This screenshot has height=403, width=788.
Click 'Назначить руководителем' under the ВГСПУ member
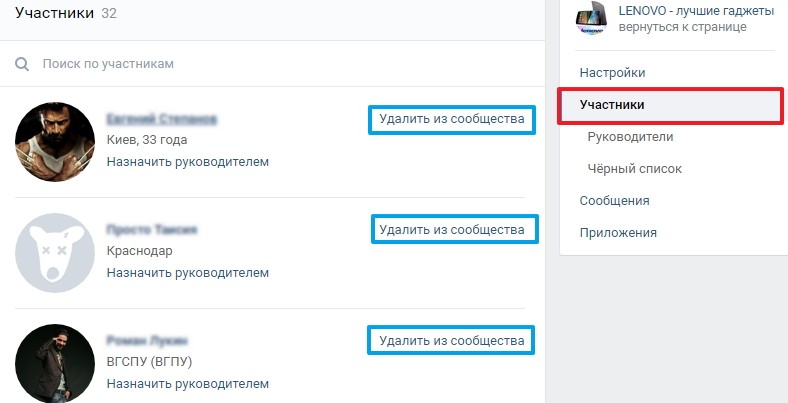[188, 384]
